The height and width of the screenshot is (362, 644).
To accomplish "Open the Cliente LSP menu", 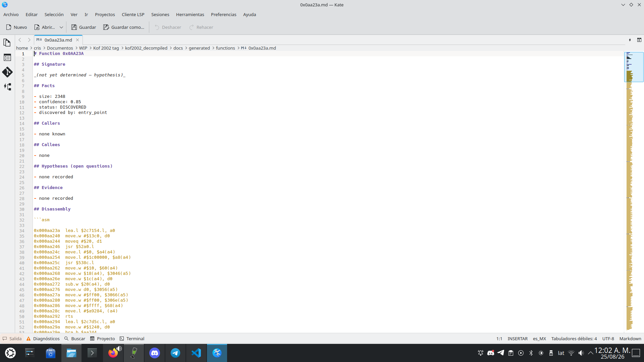I will click(133, 14).
